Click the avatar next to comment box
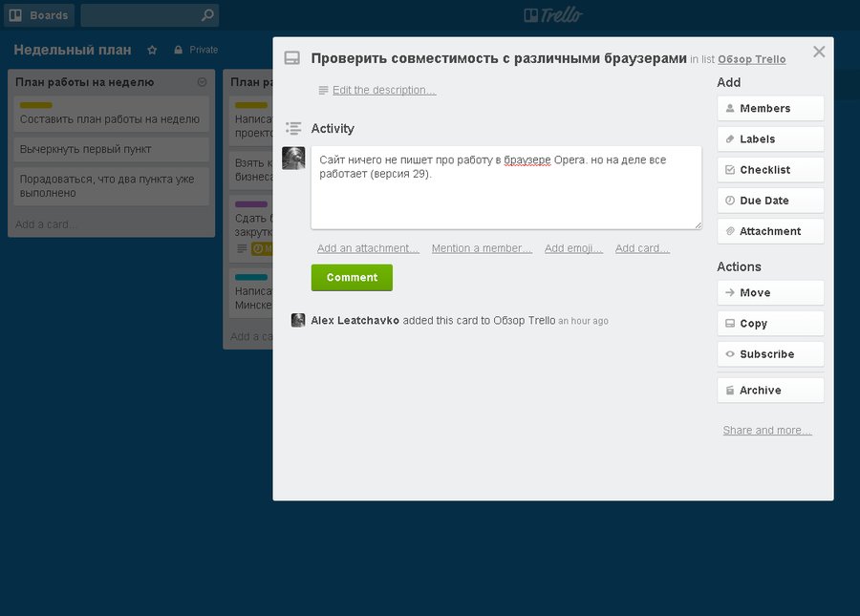The width and height of the screenshot is (860, 616). 293,159
